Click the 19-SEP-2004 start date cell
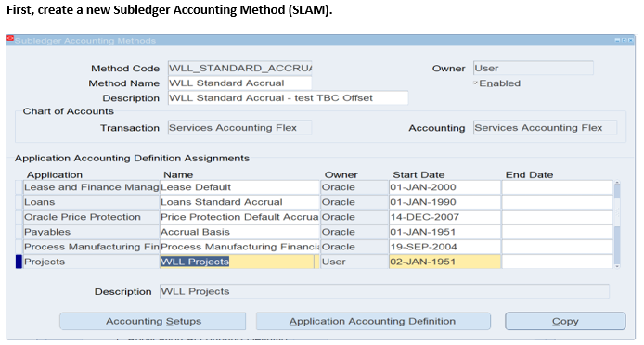This screenshot has height=345, width=644. click(x=444, y=247)
